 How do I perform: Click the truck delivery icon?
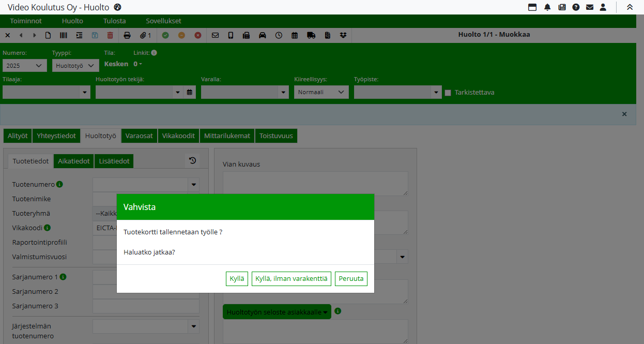[x=311, y=35]
